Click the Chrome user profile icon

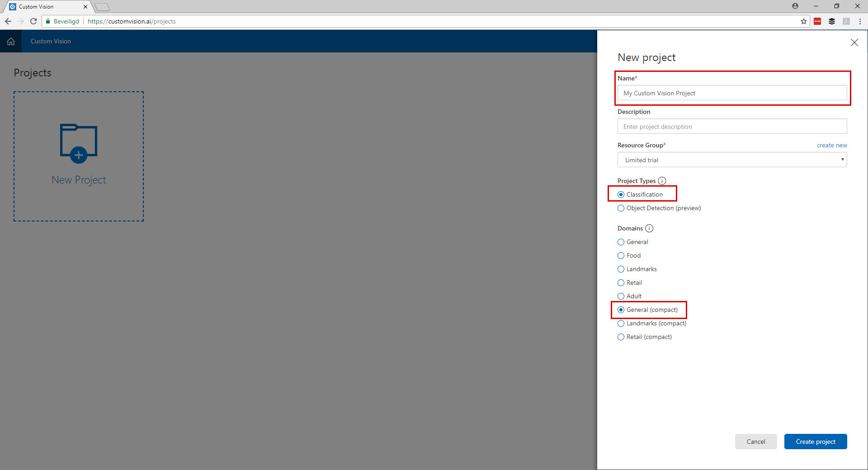point(795,6)
